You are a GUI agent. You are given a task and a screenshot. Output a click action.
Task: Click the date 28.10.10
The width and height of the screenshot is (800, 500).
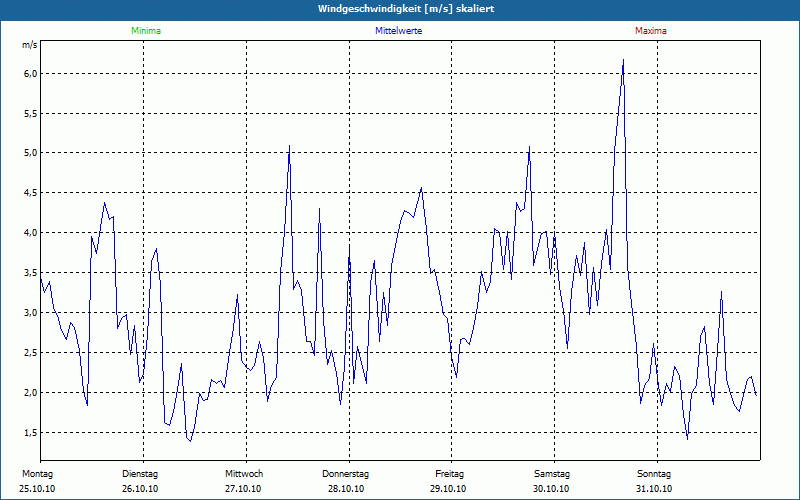coord(346,489)
